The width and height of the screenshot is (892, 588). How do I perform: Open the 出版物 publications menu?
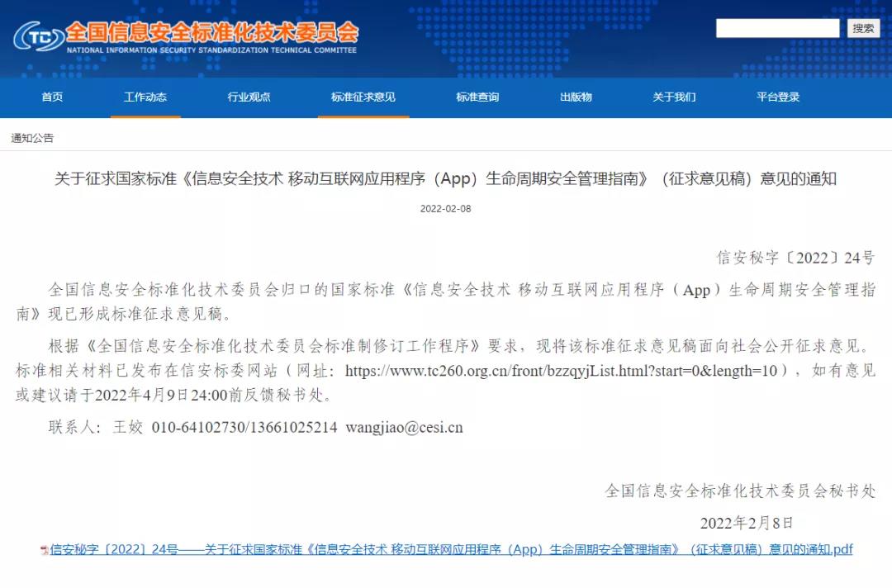pyautogui.click(x=576, y=97)
